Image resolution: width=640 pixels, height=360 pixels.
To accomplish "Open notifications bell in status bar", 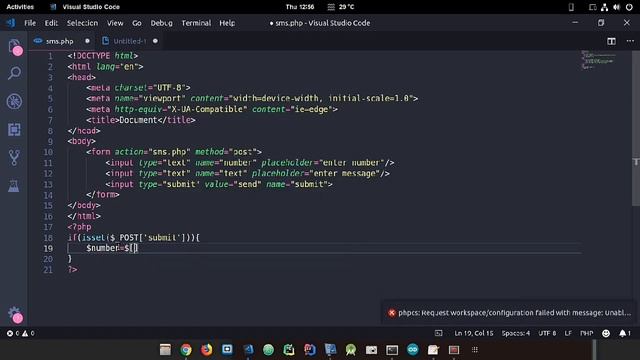I will tap(625, 333).
